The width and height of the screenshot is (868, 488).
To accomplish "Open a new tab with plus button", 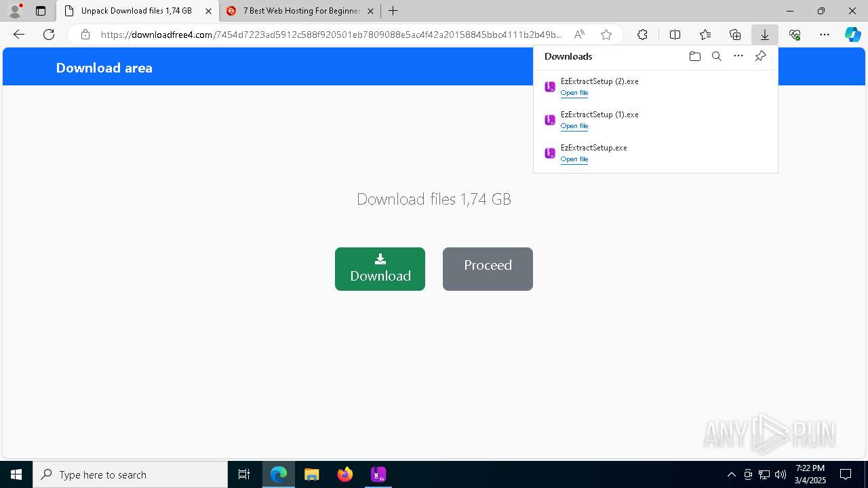I will point(393,11).
